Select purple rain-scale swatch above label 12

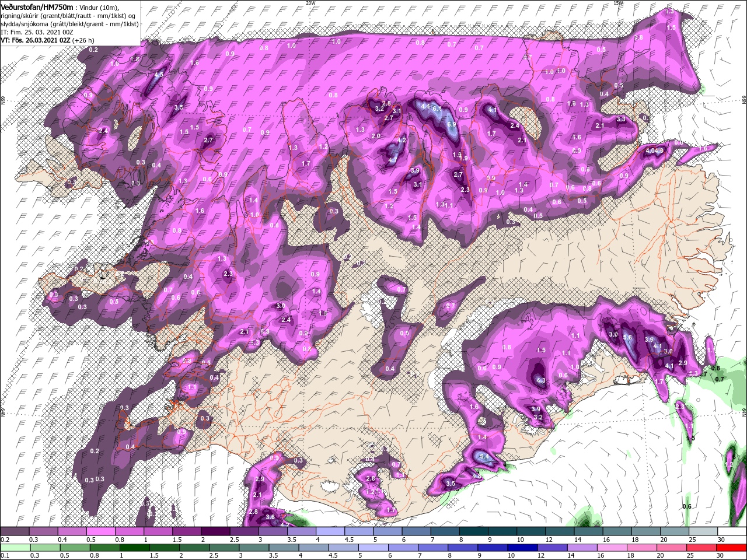coord(553,547)
